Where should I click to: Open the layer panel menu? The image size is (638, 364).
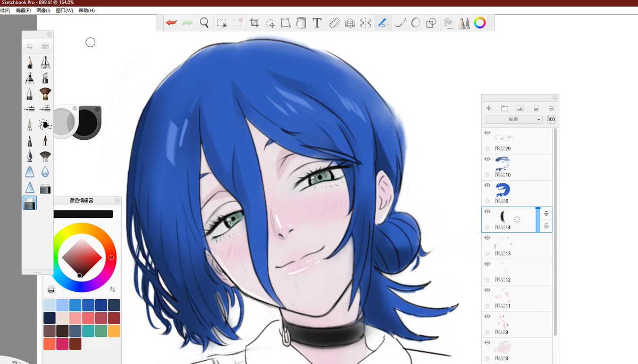551,108
